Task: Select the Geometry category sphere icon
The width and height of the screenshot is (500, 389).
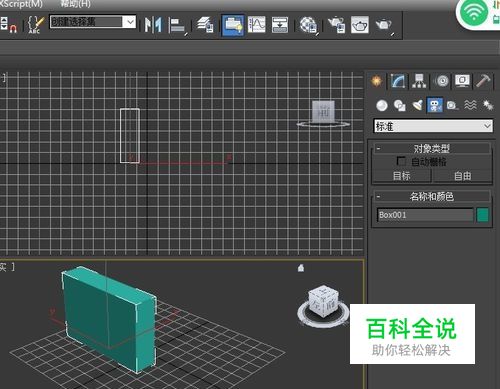Action: pos(382,106)
